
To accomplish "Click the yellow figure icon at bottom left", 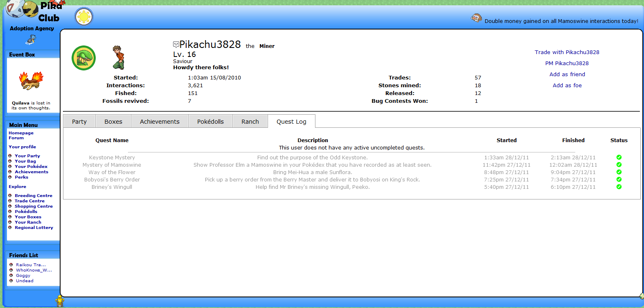I will 60,301.
